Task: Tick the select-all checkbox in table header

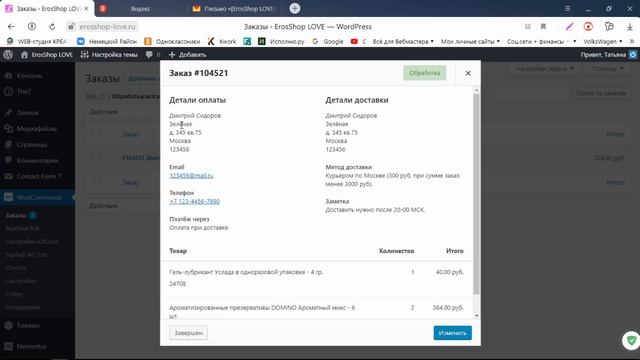Action: coord(96,134)
